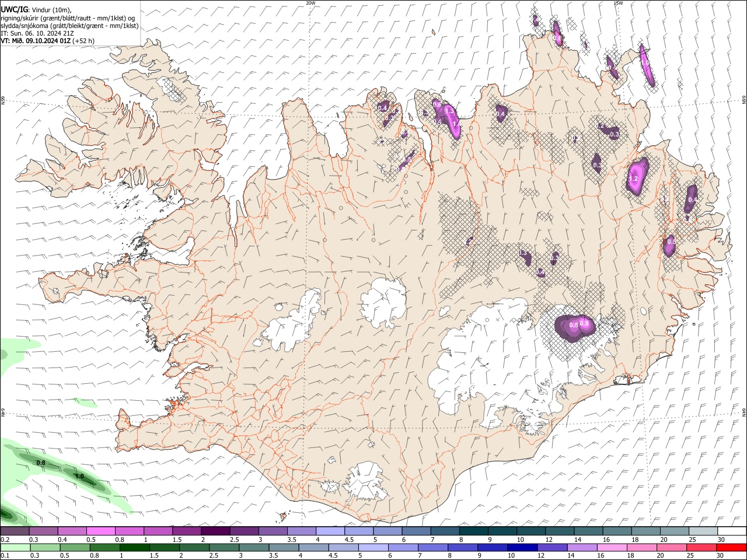Select the dark teal 8–9 snow swatch
Viewport: 747px width, 560px height.
tap(473, 531)
